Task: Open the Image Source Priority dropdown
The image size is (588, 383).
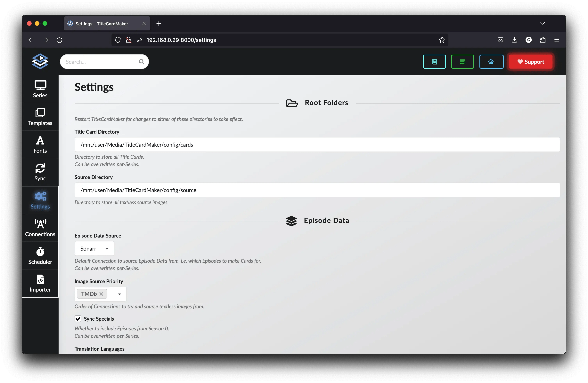Action: [x=120, y=294]
